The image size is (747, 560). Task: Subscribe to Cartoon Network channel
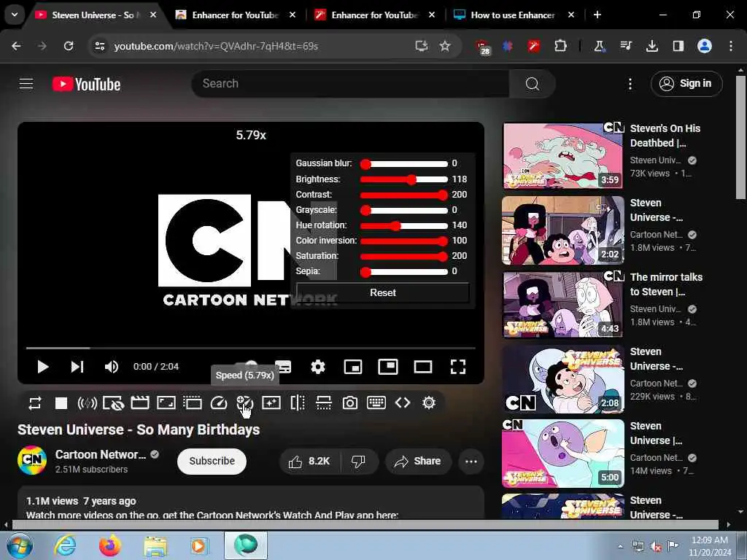(x=212, y=461)
